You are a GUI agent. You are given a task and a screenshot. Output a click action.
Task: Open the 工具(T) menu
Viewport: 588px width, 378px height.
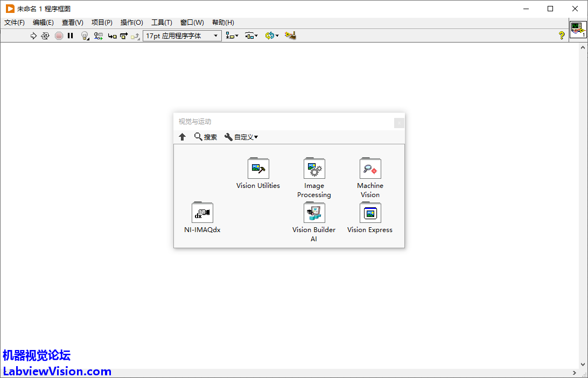tap(162, 23)
